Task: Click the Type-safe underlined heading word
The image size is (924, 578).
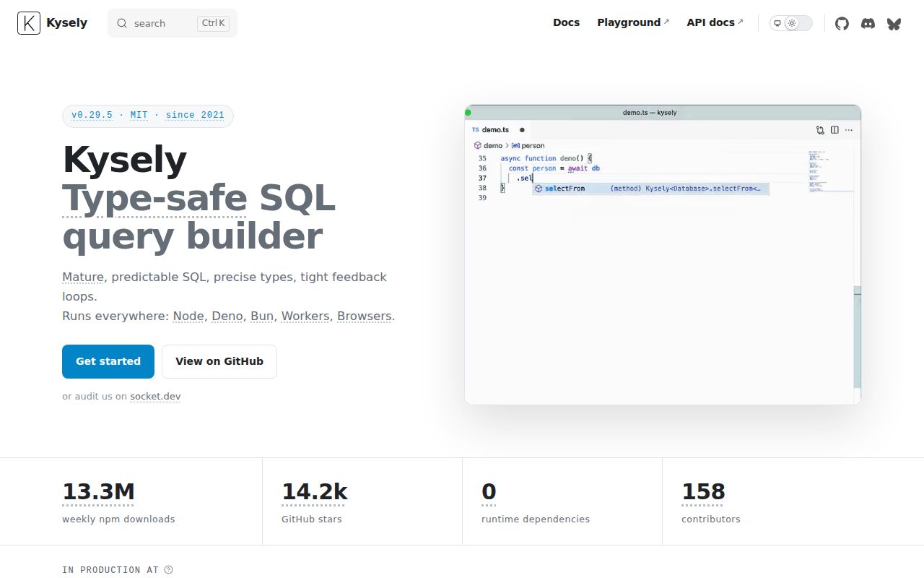Action: [154, 197]
